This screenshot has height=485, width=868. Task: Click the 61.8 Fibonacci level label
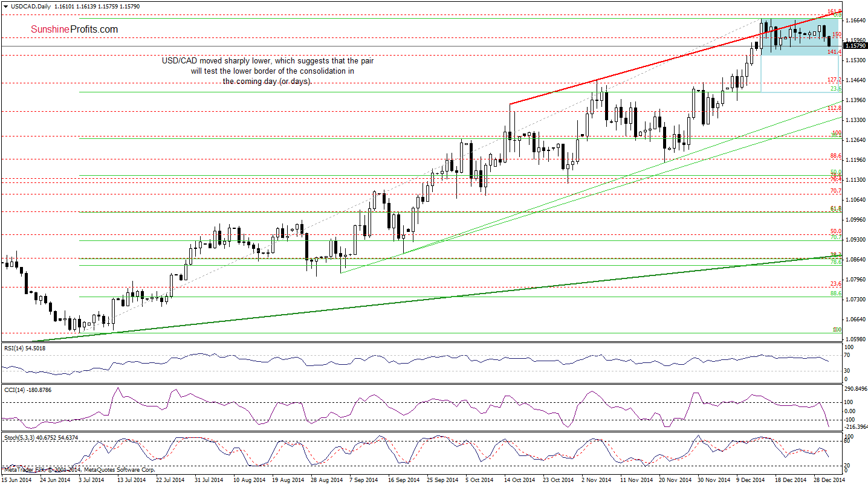point(836,208)
